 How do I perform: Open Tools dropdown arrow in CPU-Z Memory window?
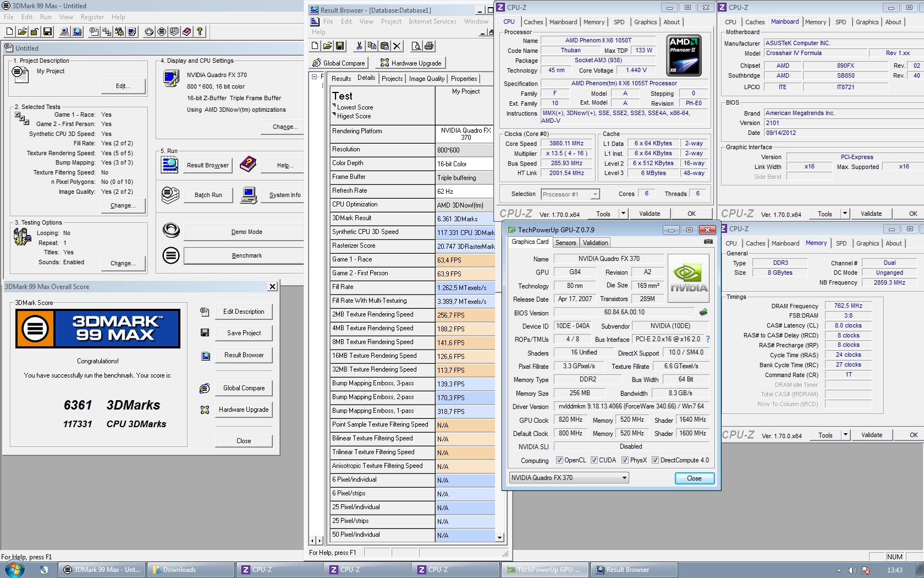[845, 435]
